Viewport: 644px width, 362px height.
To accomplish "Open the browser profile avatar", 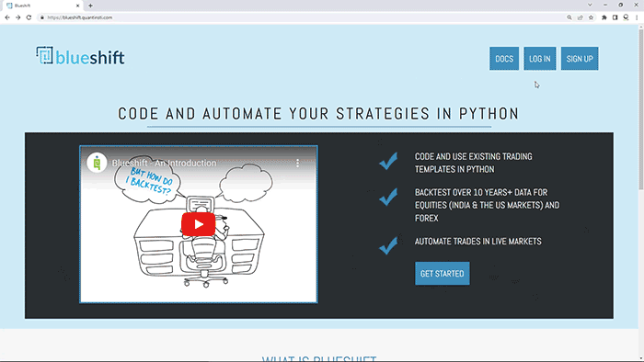I will click(x=626, y=17).
